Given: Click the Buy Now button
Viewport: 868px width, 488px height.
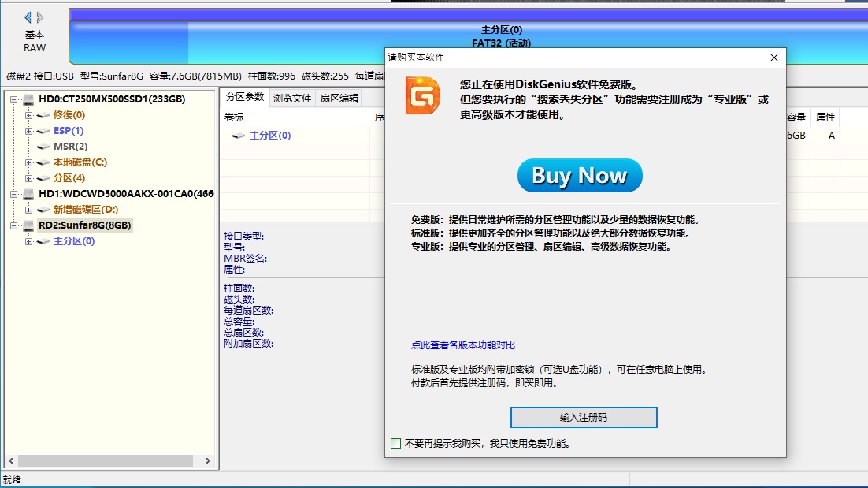Looking at the screenshot, I should (580, 176).
